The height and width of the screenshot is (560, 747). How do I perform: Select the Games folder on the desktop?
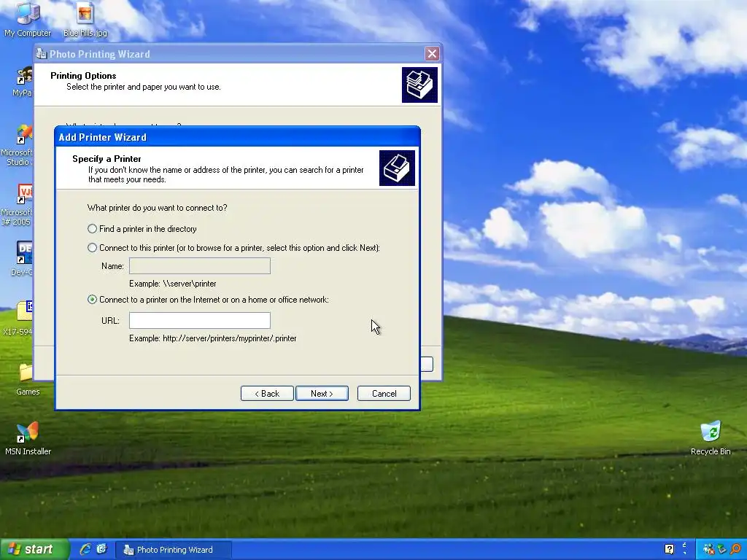point(28,379)
